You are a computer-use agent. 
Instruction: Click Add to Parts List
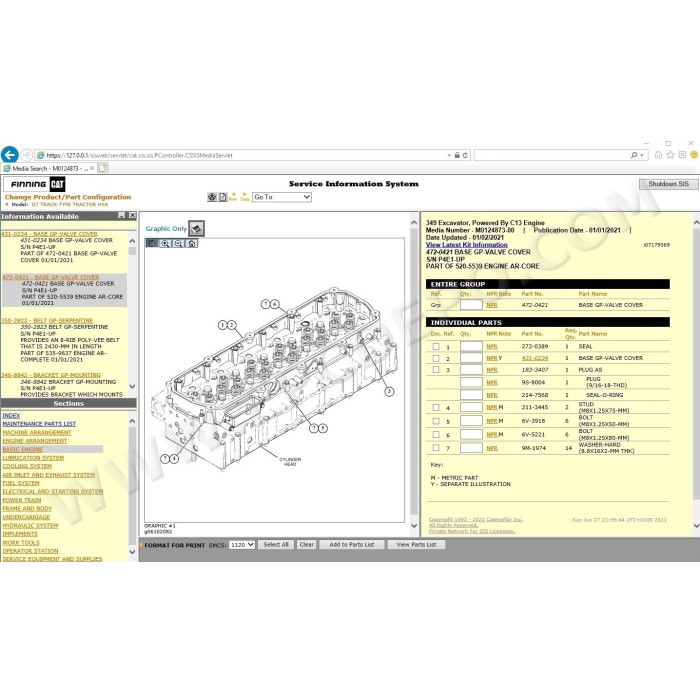point(352,545)
